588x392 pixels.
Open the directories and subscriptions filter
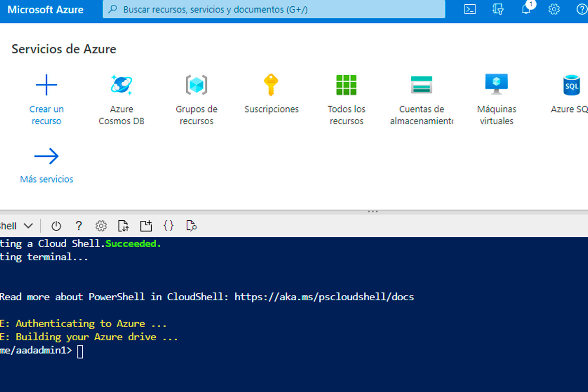tap(498, 9)
